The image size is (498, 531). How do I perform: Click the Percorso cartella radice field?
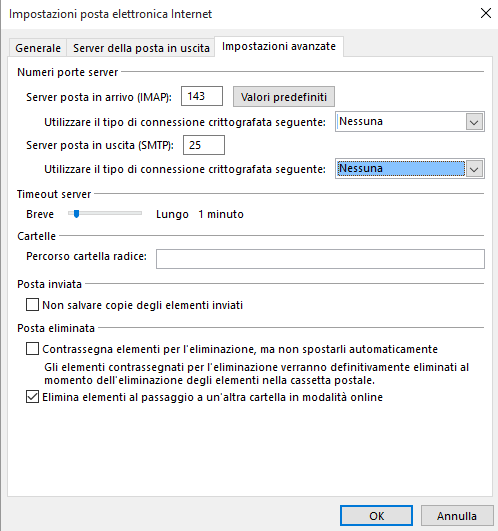tap(320, 259)
